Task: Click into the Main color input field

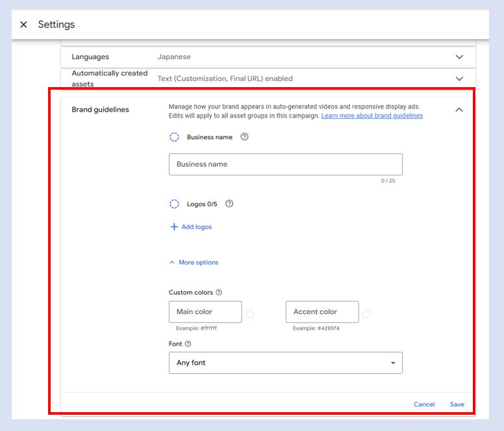Action: [x=205, y=312]
